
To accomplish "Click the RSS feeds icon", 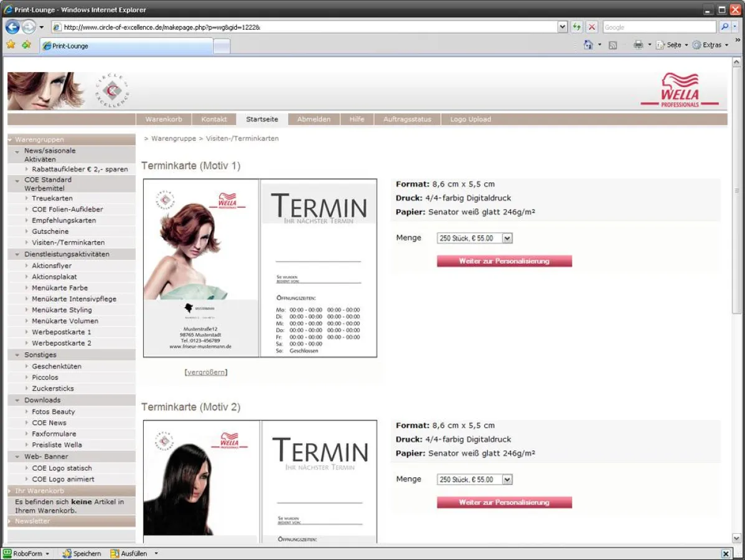I will (x=614, y=45).
